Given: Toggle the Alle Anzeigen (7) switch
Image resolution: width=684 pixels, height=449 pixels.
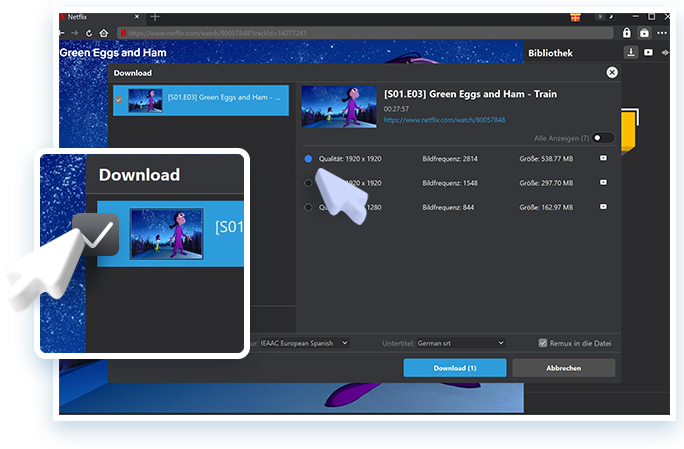Looking at the screenshot, I should pos(602,138).
